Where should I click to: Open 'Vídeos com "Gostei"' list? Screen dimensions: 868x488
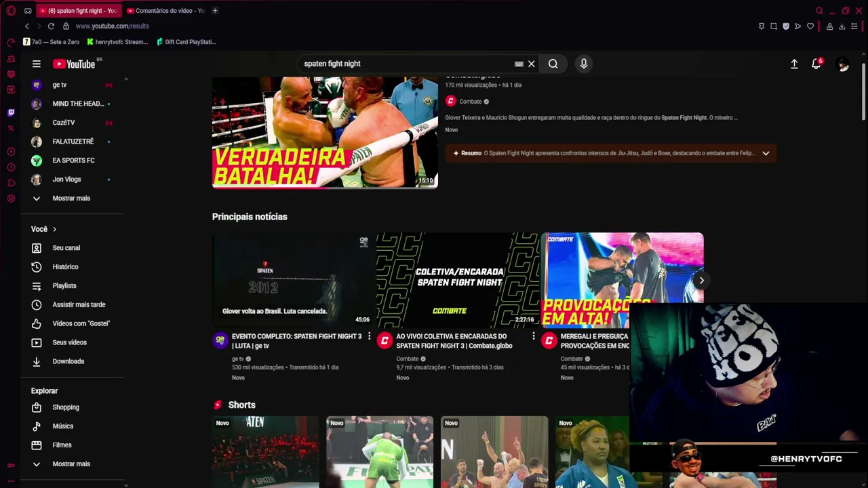click(73, 324)
